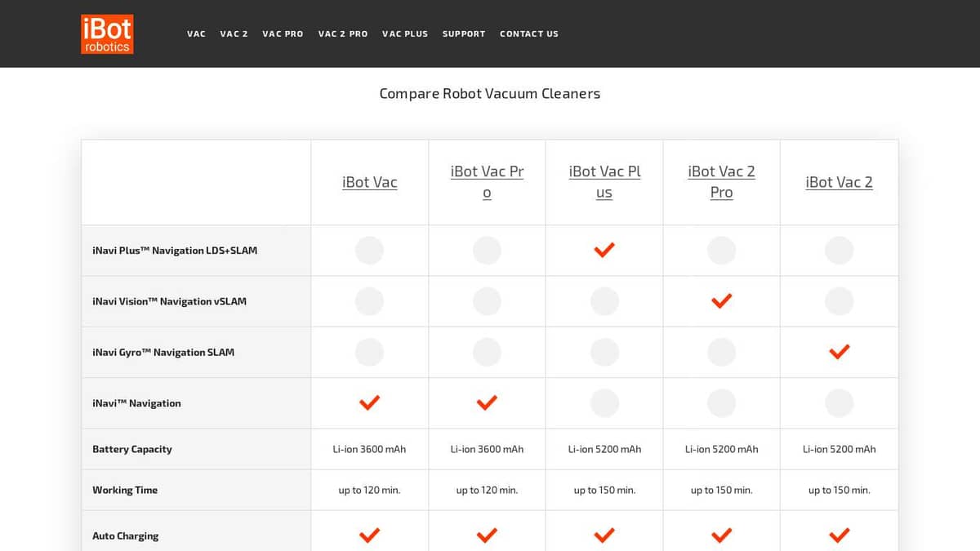980x551 pixels.
Task: Open the iBot Vac product link
Action: click(x=369, y=182)
